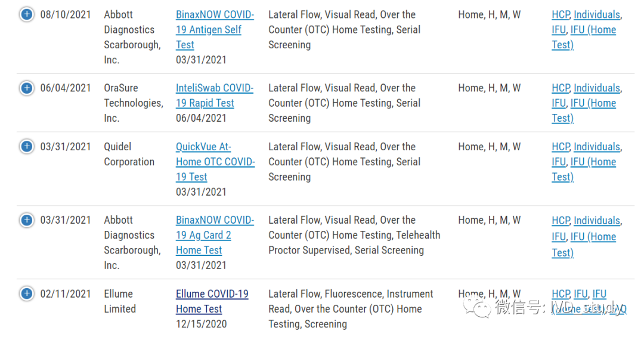Expand the Quidel QuickVue row details

(x=26, y=147)
